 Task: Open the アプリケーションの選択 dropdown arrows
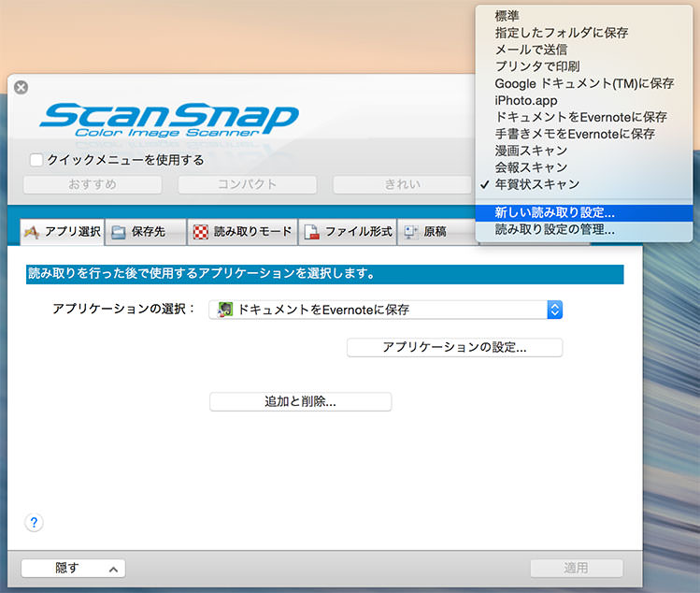tap(554, 310)
